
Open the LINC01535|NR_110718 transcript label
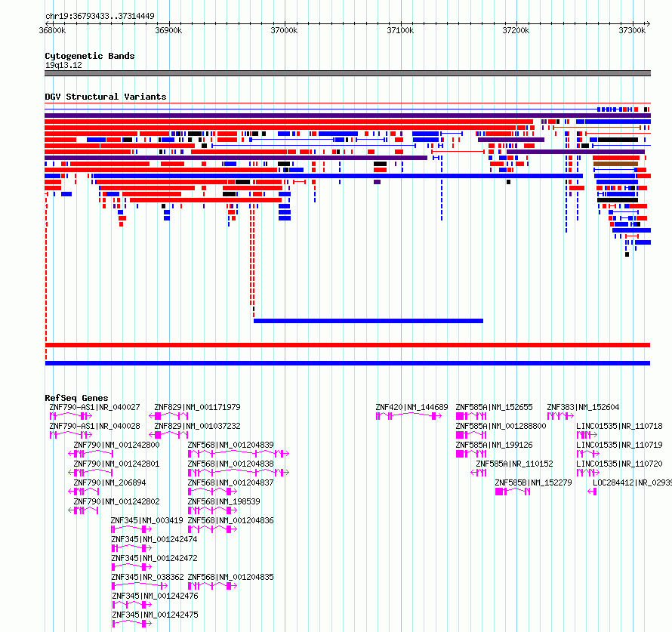pos(619,426)
